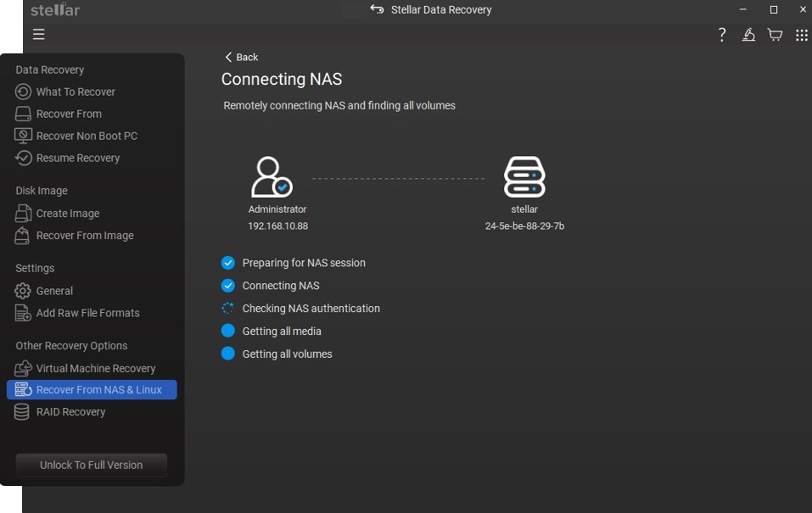Click MAC address 24-5e-be-88-29-7b
Image resolution: width=812 pixels, height=513 pixels.
[524, 226]
